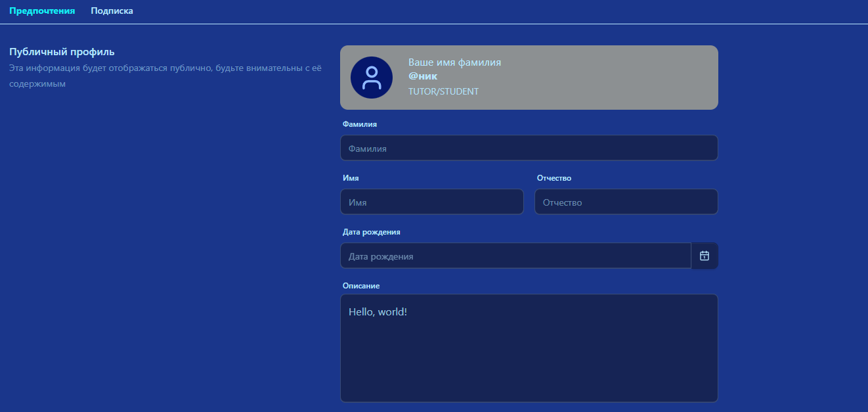This screenshot has height=412, width=868.
Task: Switch to the Подписка tab
Action: (x=112, y=11)
